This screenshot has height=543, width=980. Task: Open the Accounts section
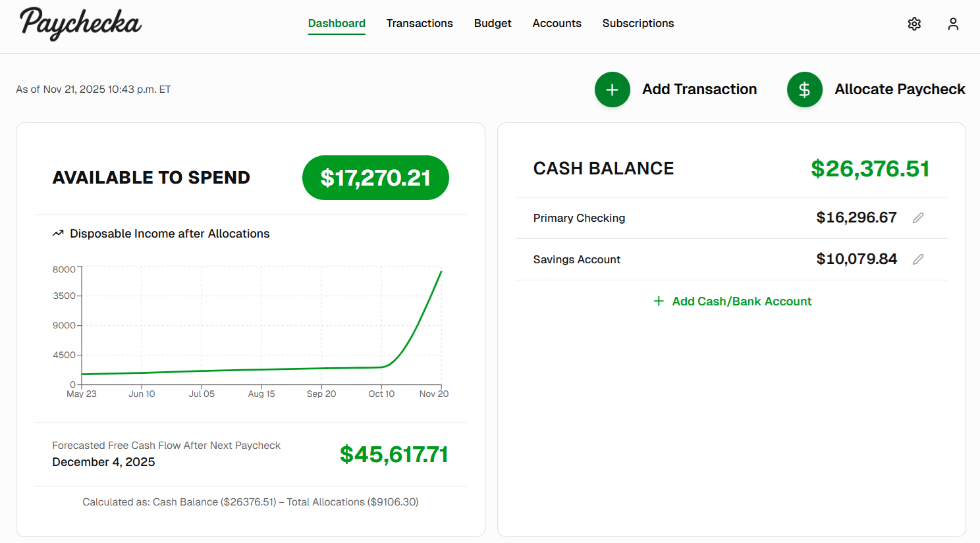557,23
